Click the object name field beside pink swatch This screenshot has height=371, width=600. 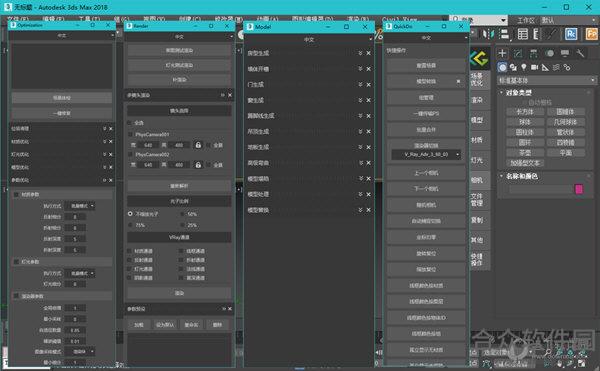coord(541,189)
